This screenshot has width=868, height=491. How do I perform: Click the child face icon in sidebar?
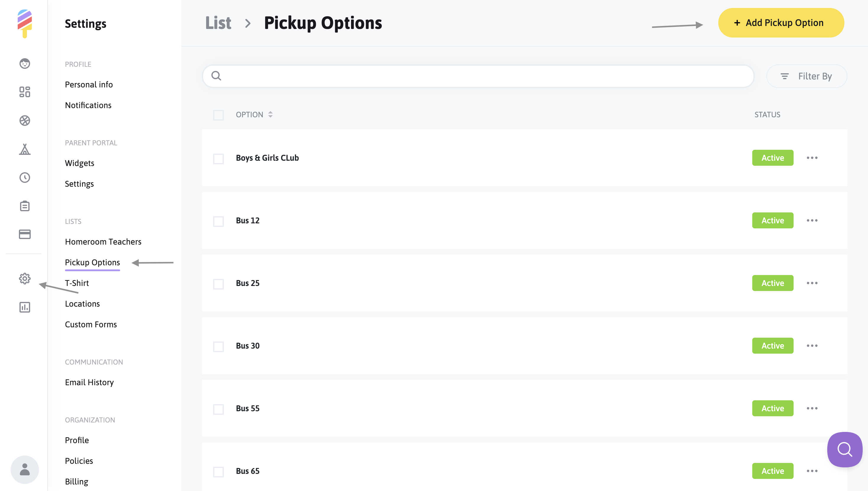coord(25,64)
